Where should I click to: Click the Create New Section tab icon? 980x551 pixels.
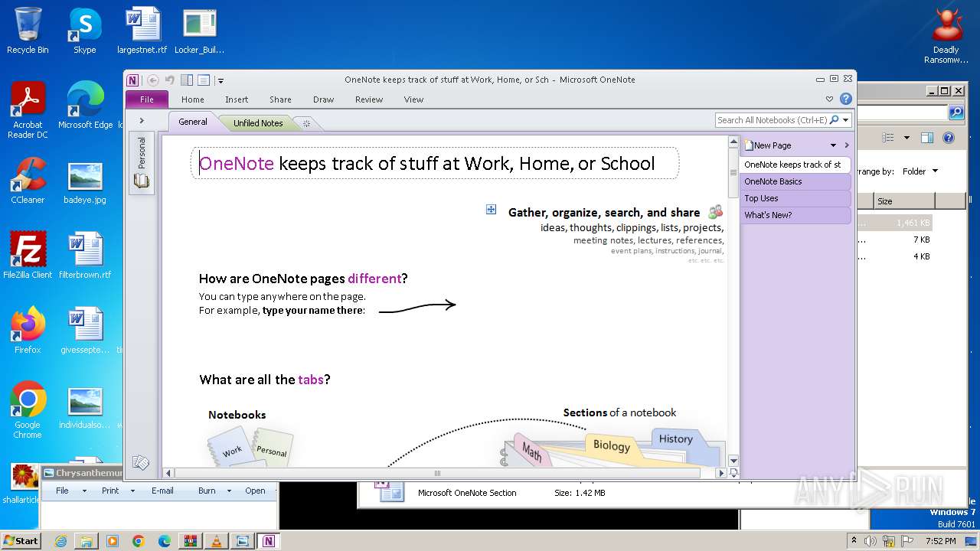click(306, 123)
